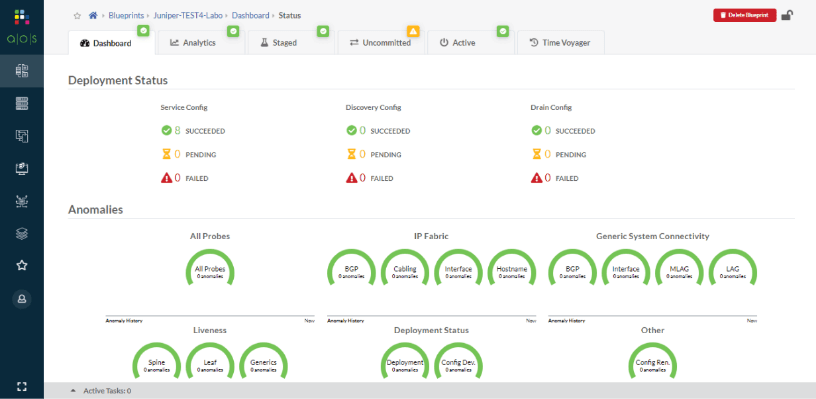Click the home icon in breadcrumb

click(93, 16)
